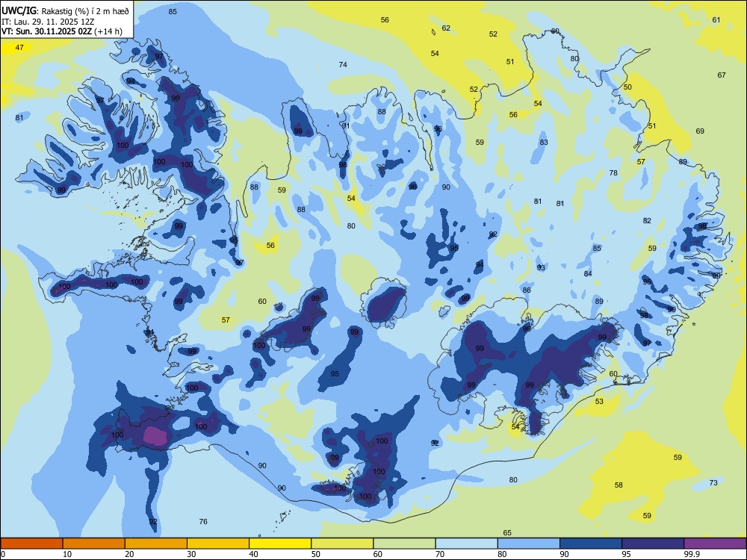The width and height of the screenshot is (747, 560).
Task: Click the legend scale label '99.9'
Action: (x=691, y=554)
